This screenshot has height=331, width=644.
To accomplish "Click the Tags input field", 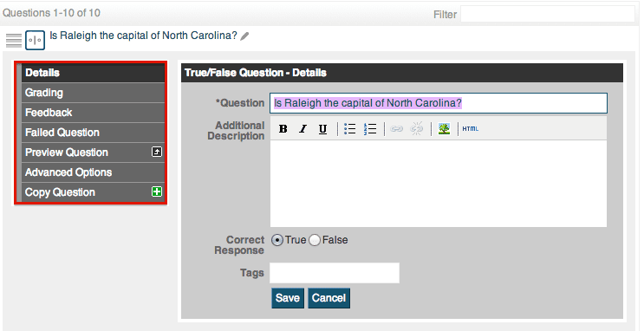I will coord(335,273).
